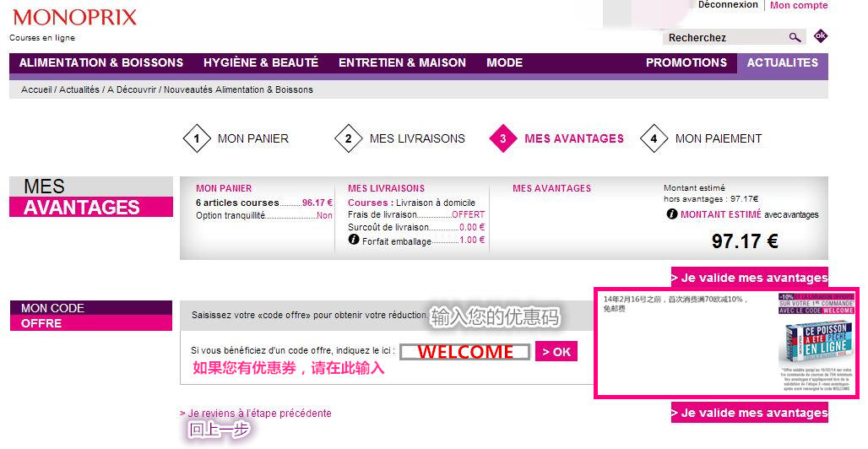Screen dimensions: 868x449
Task: Click the A Découvrir breadcrumb link
Action: [x=132, y=89]
